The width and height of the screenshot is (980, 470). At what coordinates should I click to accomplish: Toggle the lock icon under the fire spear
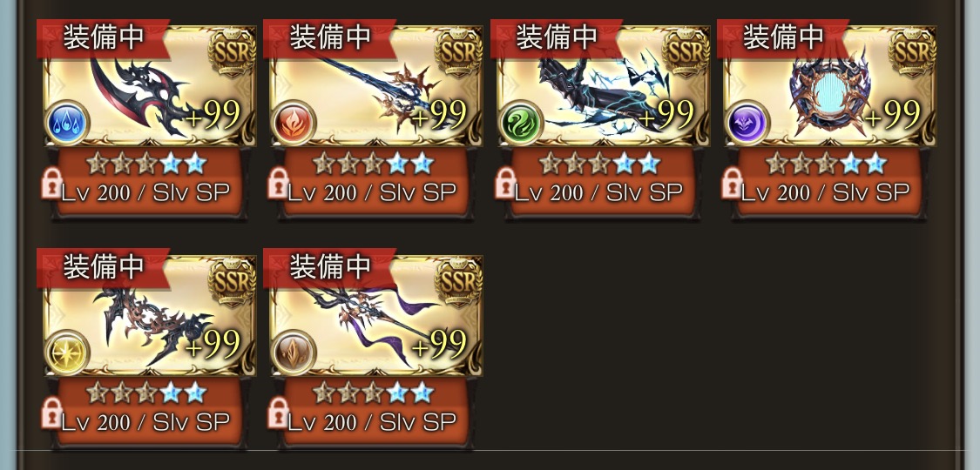278,183
